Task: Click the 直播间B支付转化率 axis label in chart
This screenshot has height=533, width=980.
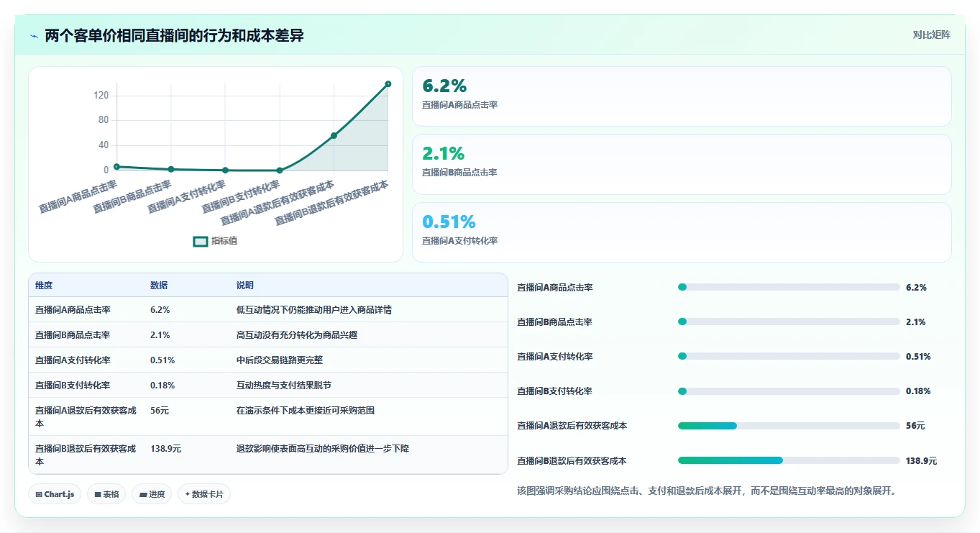Action: (240, 197)
